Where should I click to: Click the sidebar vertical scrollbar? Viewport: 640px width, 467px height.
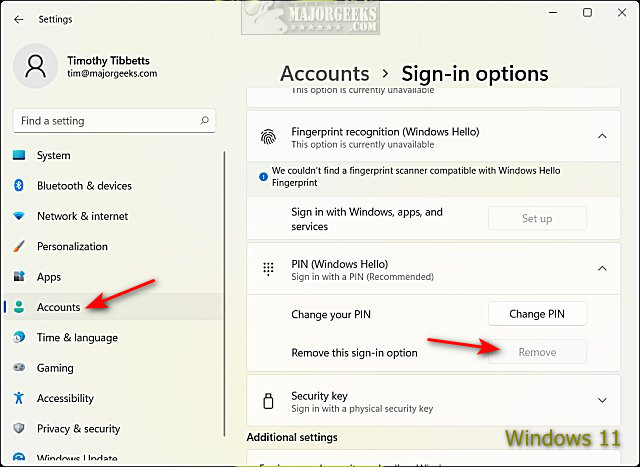224,294
